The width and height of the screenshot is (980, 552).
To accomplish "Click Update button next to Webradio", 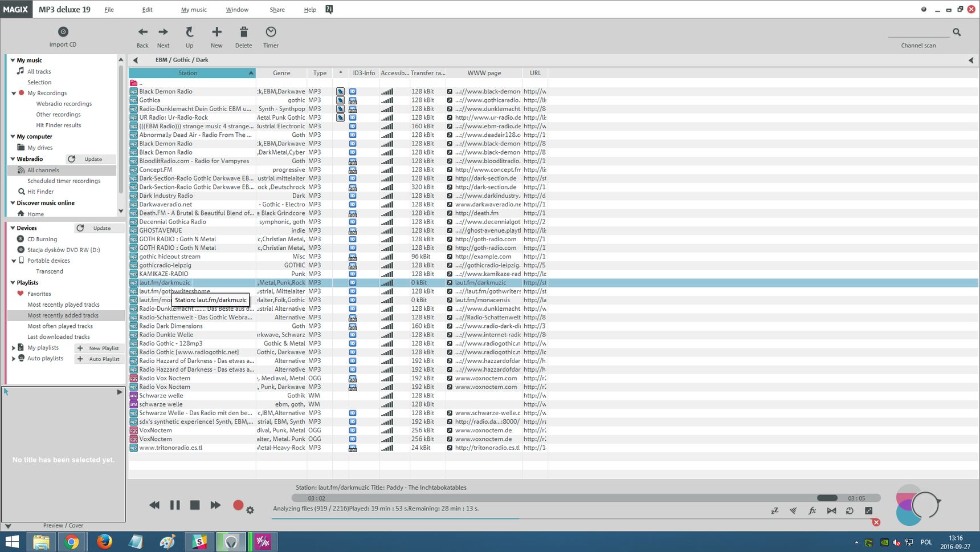I will point(90,159).
